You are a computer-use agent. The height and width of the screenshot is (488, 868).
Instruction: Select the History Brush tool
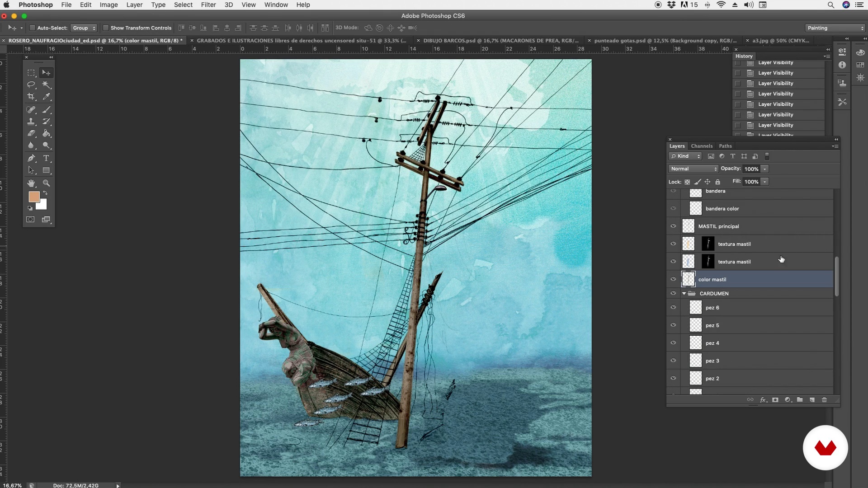46,122
